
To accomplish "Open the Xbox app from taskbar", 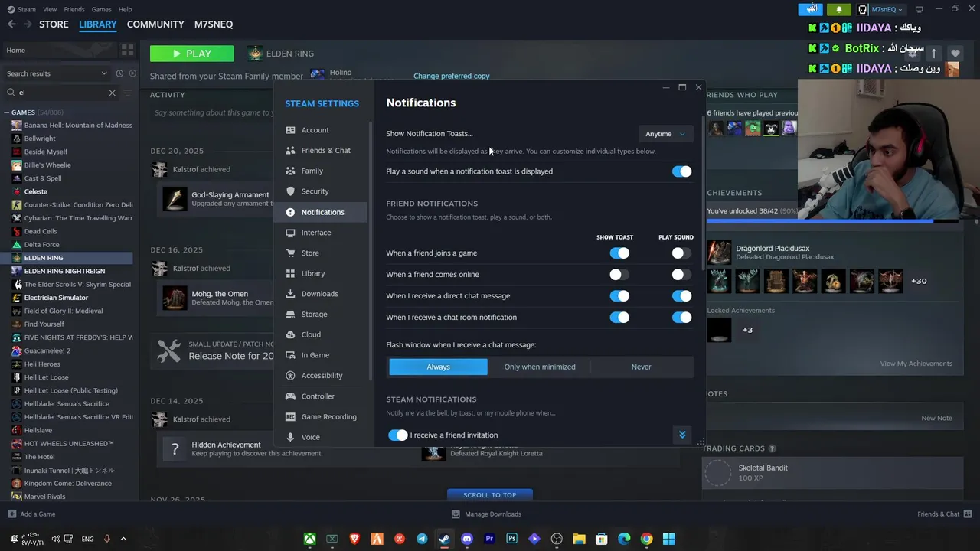I will click(309, 539).
